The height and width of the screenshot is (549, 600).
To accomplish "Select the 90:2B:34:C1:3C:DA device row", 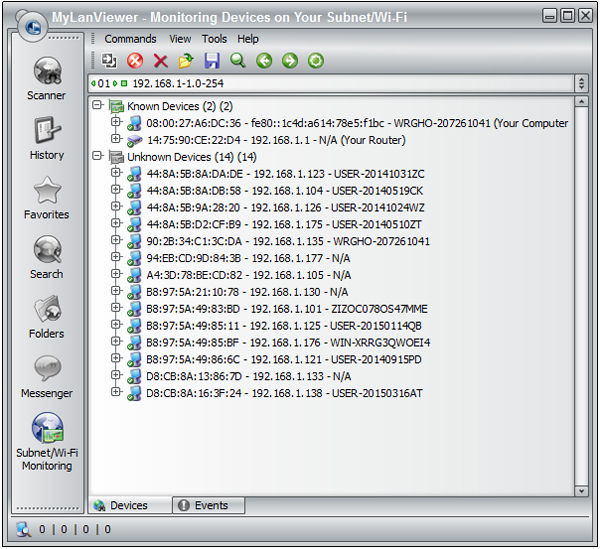I will [x=288, y=241].
